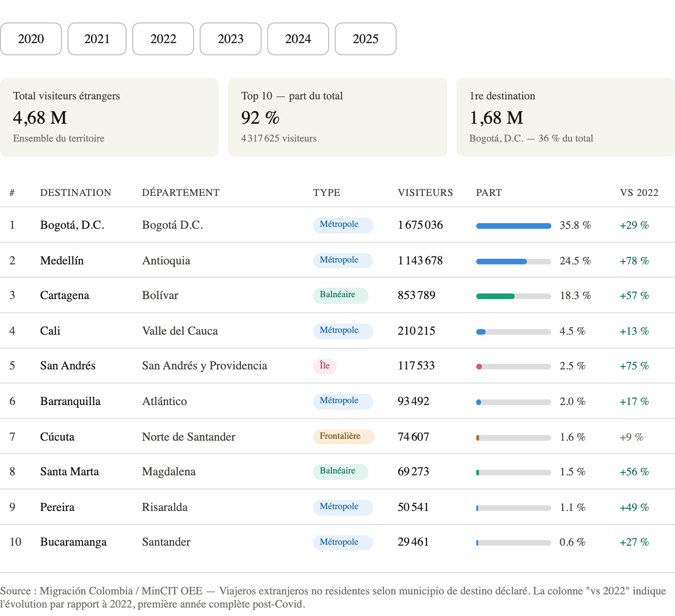The image size is (675, 616).
Task: Click the Frontalière tag for Cúcuta
Action: [344, 436]
